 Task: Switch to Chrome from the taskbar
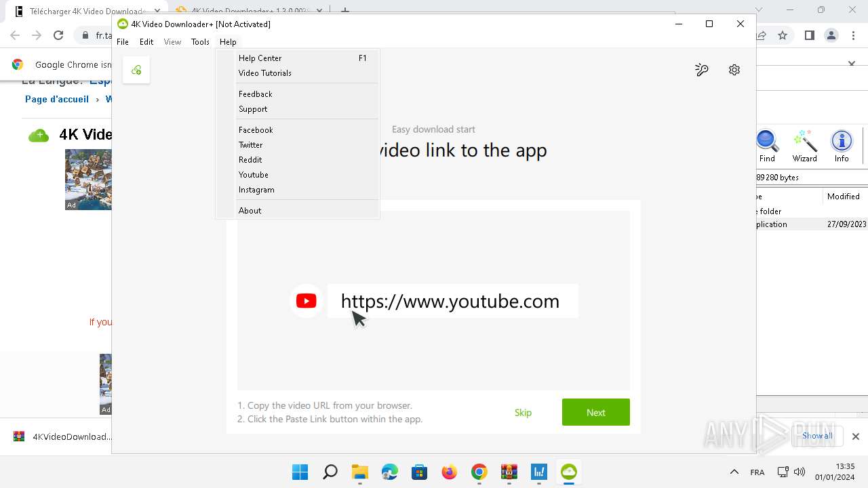[479, 472]
